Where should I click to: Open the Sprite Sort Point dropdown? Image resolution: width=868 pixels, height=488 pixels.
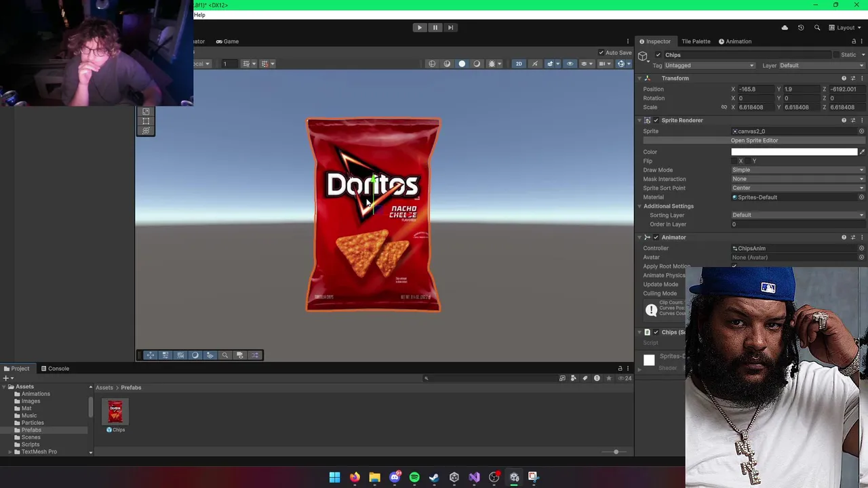point(797,188)
